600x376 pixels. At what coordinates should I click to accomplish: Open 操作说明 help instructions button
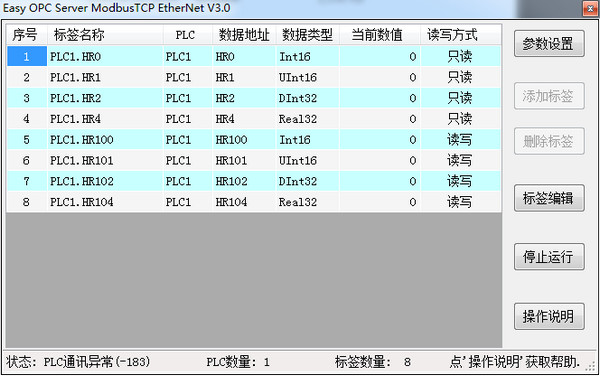[549, 316]
